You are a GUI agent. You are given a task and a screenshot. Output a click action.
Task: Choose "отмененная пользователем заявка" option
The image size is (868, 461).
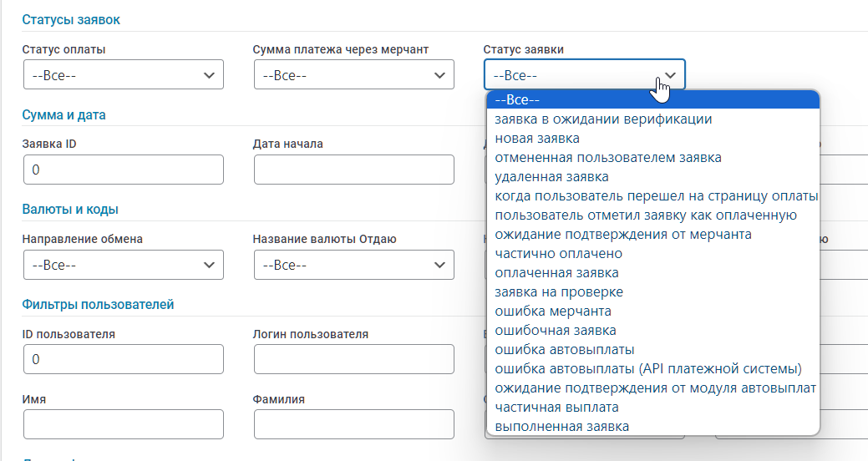pos(608,157)
